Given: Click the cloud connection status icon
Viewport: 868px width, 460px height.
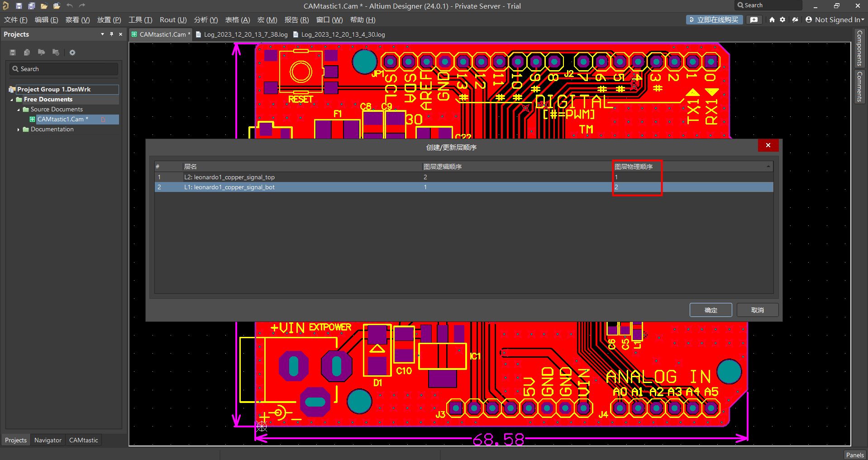Looking at the screenshot, I should [795, 20].
